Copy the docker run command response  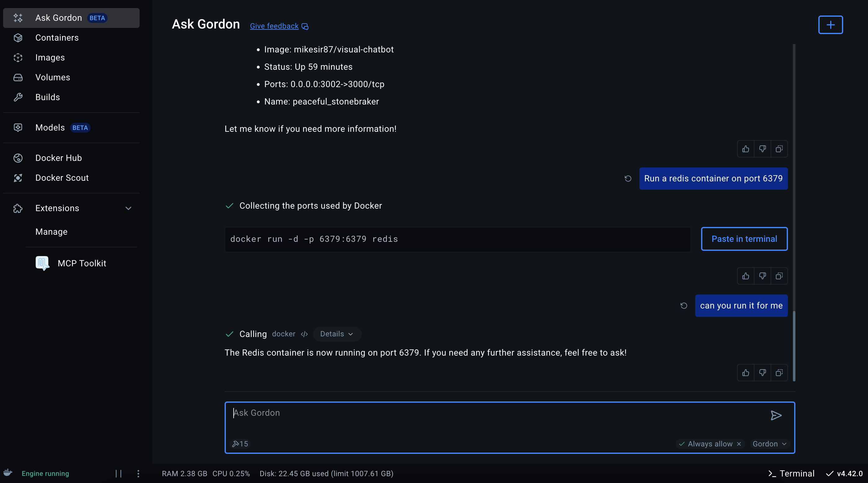[779, 276]
